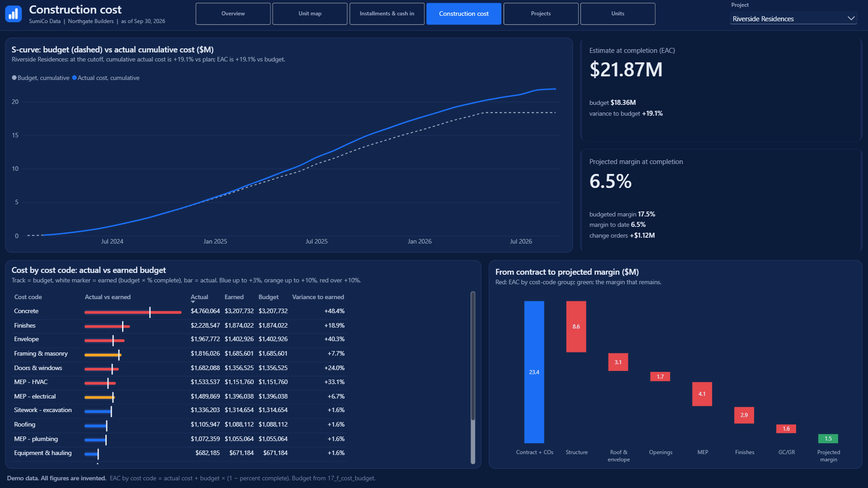Select Roofing actual $1,105,947
The image size is (868, 488).
[x=205, y=424]
